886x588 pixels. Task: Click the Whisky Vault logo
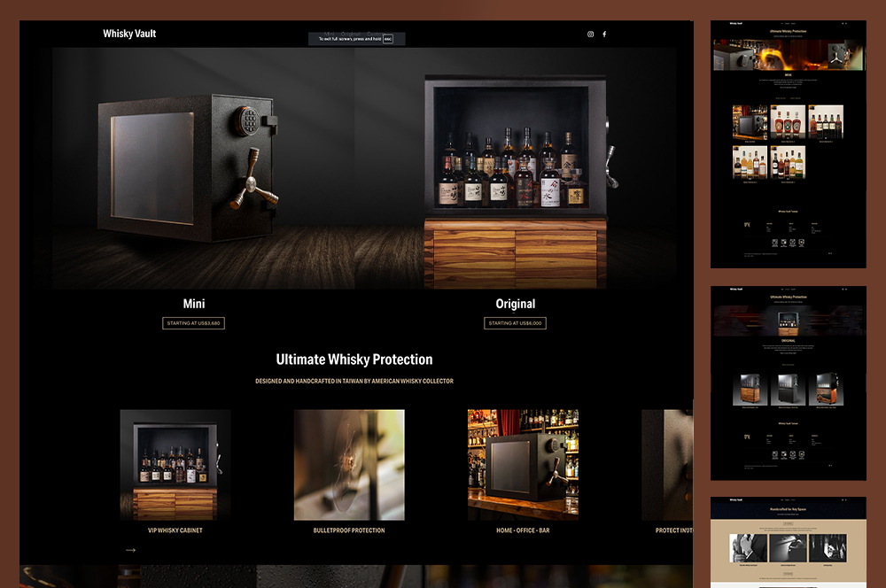coord(129,34)
